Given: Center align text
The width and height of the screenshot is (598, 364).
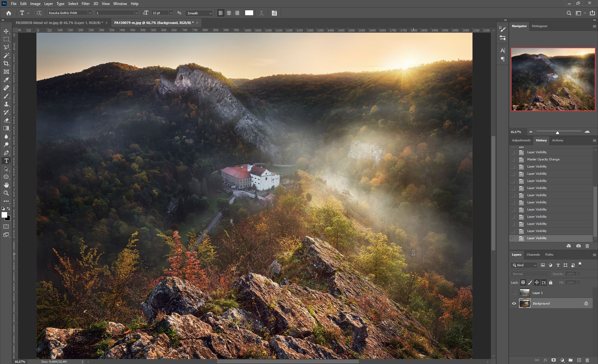Looking at the screenshot, I should [229, 13].
